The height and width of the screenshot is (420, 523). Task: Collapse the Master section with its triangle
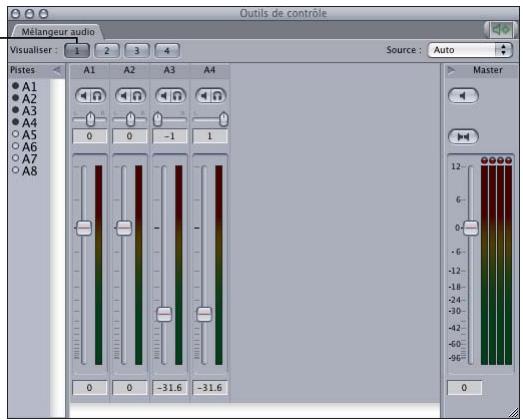(451, 70)
